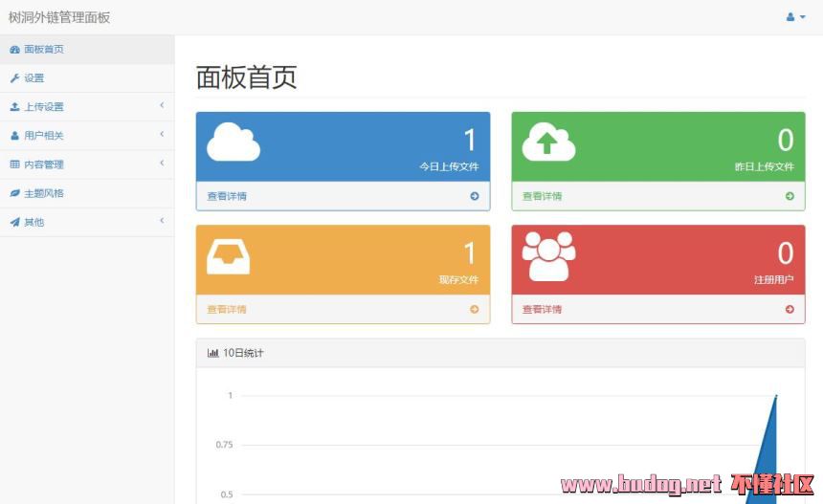The height and width of the screenshot is (504, 823).
Task: Click the orange arrow circle in 现存文件 card
Action: 475,310
